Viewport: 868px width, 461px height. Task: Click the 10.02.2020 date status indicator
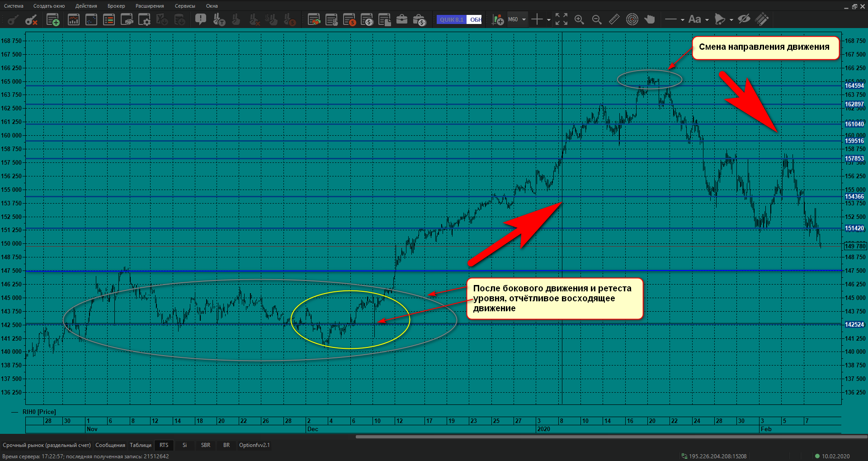(x=832, y=456)
